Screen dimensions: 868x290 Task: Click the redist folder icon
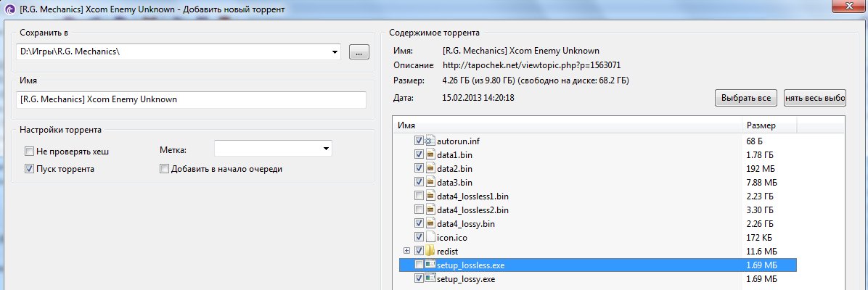click(x=430, y=252)
